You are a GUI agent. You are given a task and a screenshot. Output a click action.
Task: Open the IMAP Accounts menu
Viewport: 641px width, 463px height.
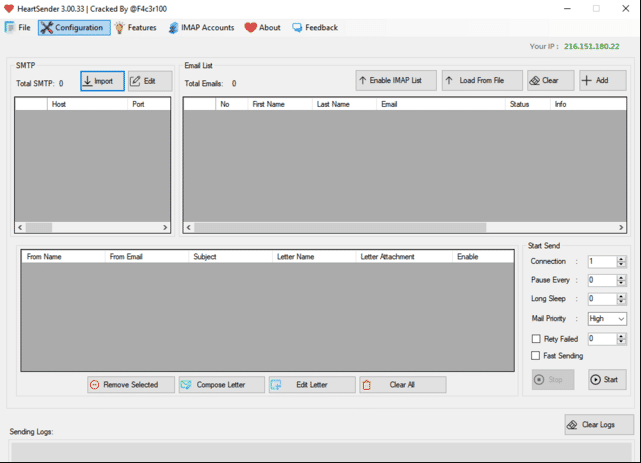coord(201,27)
